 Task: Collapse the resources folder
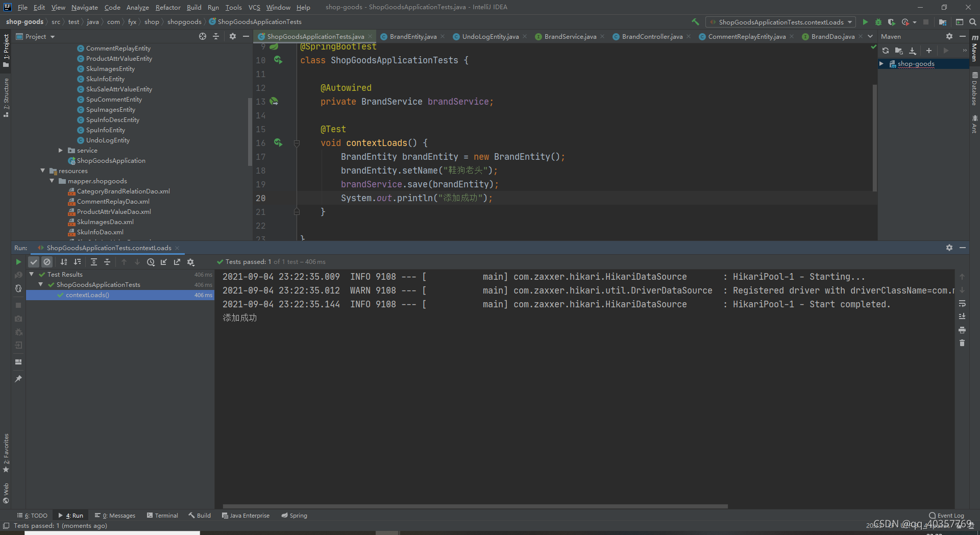43,171
